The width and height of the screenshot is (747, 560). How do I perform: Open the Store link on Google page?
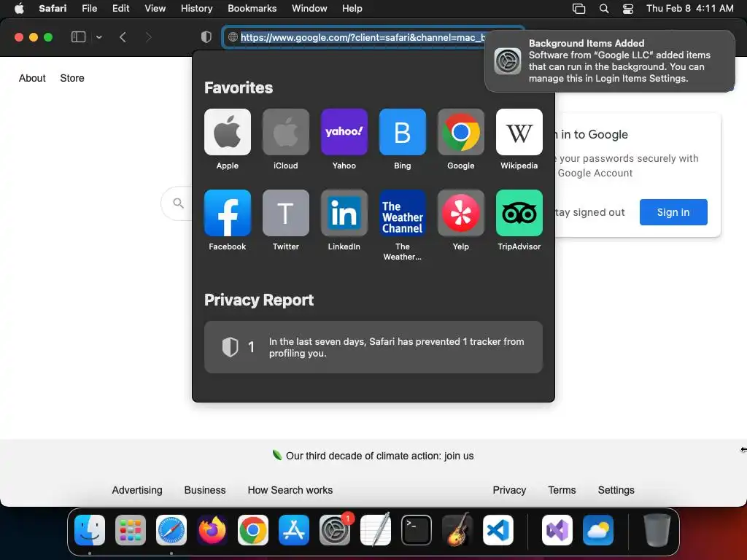(x=72, y=78)
